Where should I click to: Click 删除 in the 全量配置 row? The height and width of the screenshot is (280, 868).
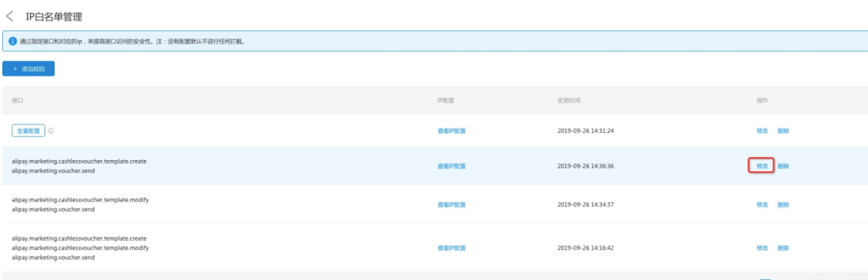pos(784,131)
